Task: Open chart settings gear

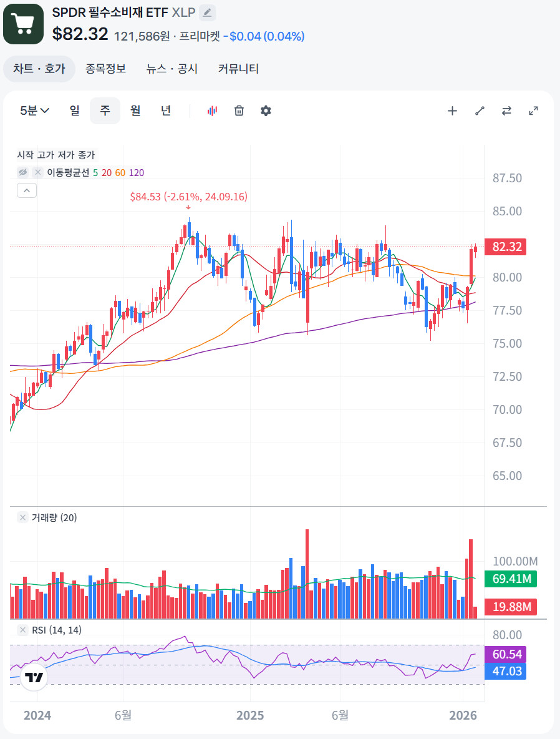Action: (x=266, y=110)
